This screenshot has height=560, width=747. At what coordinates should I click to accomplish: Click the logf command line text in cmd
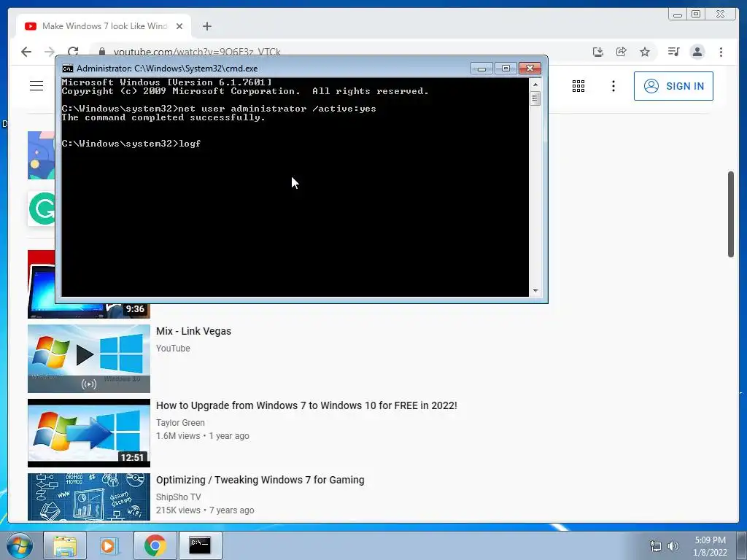[x=190, y=144]
